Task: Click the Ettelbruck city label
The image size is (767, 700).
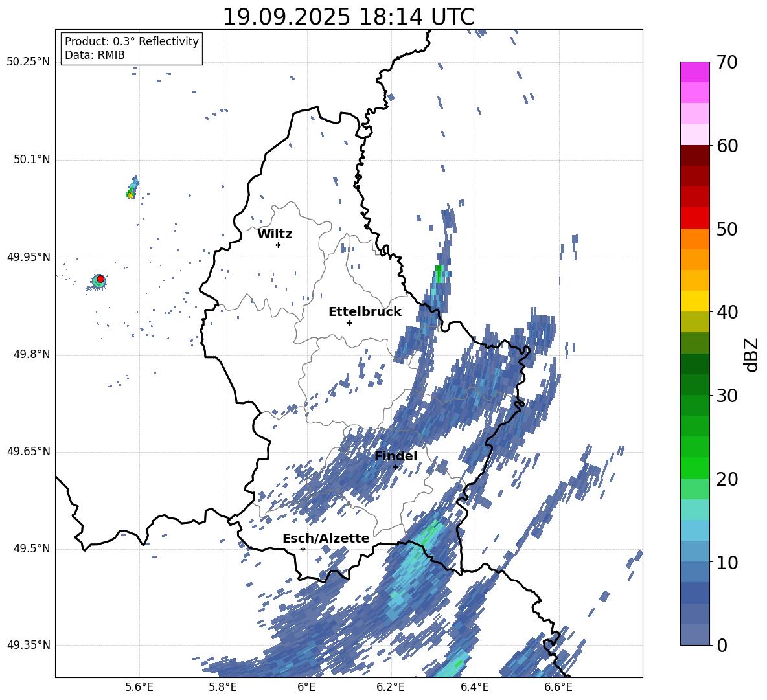Action: (365, 312)
